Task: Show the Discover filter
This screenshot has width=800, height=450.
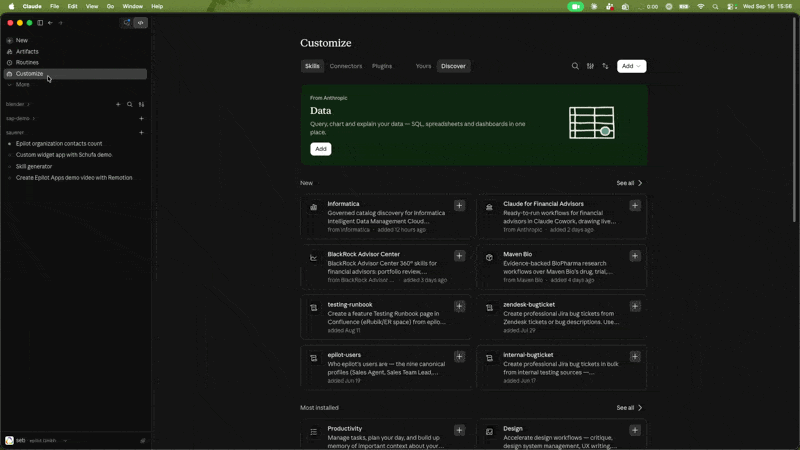Action: point(453,66)
